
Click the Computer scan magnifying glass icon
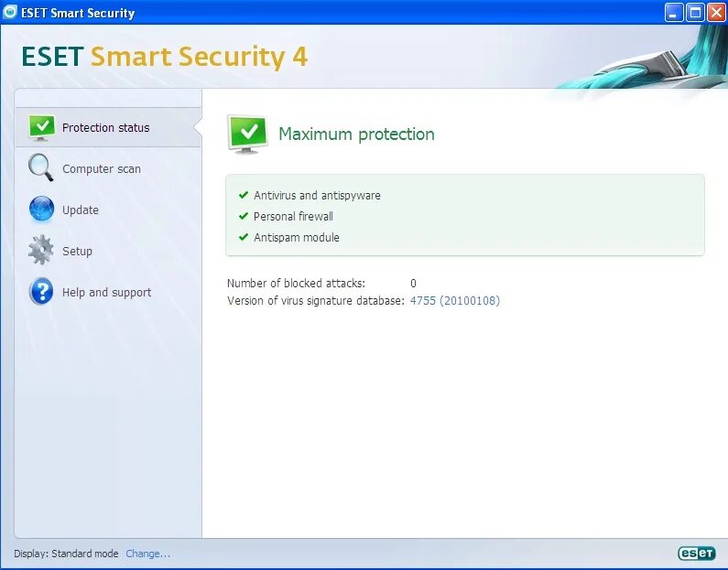tap(41, 168)
